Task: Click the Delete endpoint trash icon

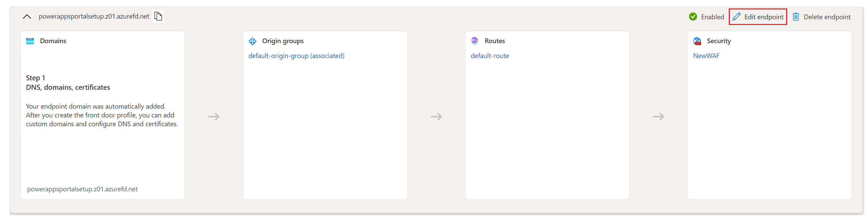Action: (x=796, y=17)
